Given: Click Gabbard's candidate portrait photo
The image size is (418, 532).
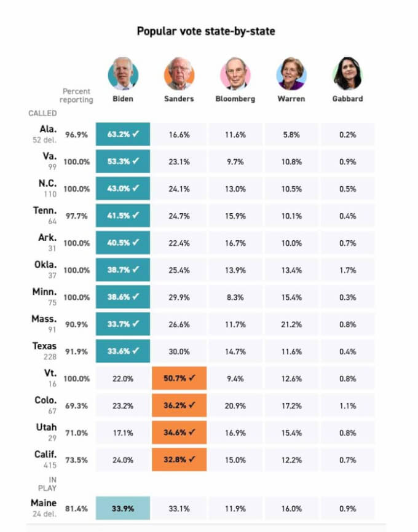Looking at the screenshot, I should tap(347, 74).
